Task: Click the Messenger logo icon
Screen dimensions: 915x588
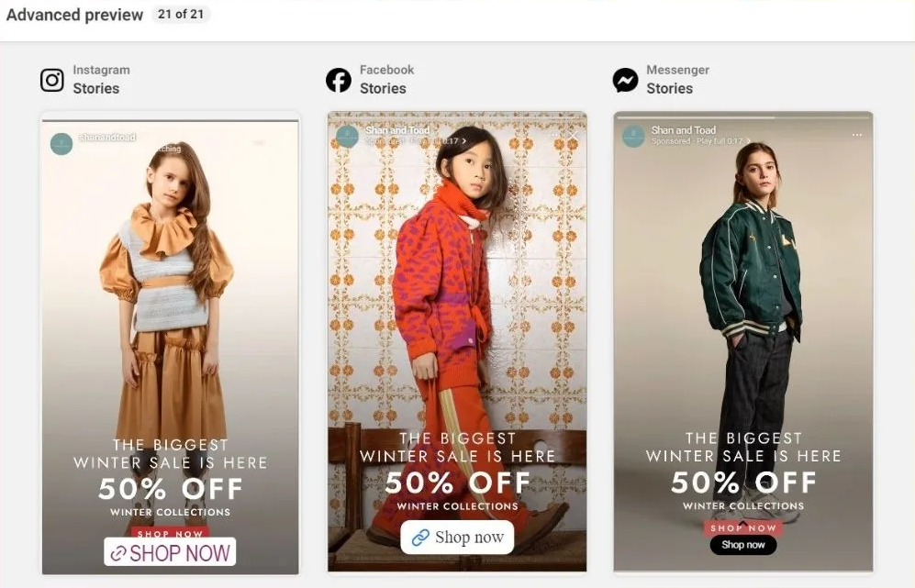Action: point(625,81)
